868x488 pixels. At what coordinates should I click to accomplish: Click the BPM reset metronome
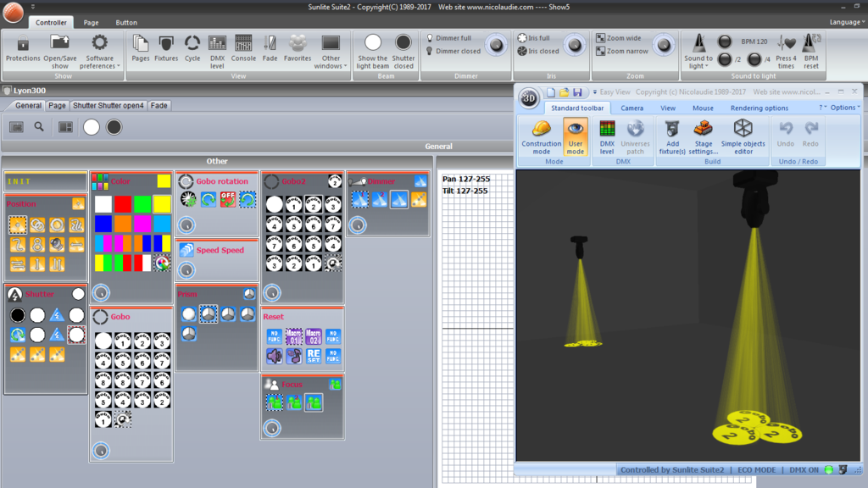point(811,51)
